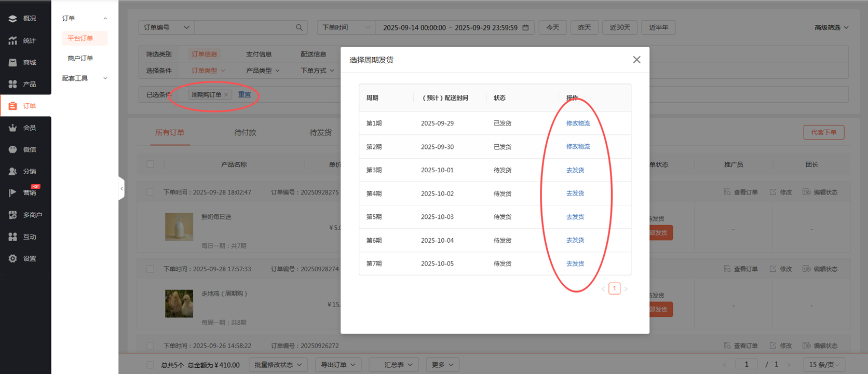Open the 会员 members crown icon

[x=13, y=128]
